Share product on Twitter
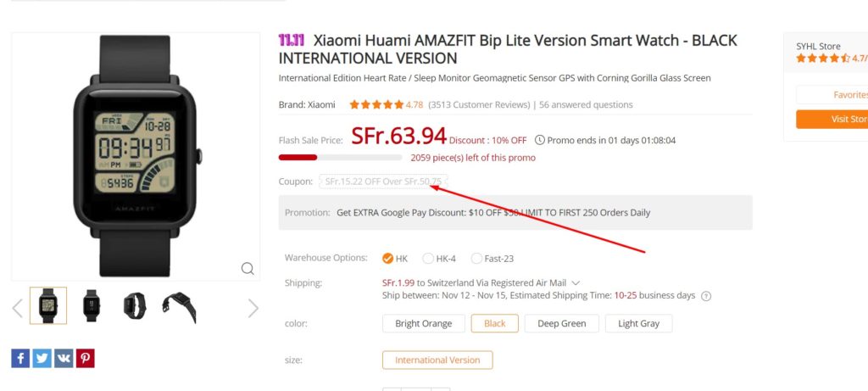Image resolution: width=868 pixels, height=391 pixels. click(42, 358)
